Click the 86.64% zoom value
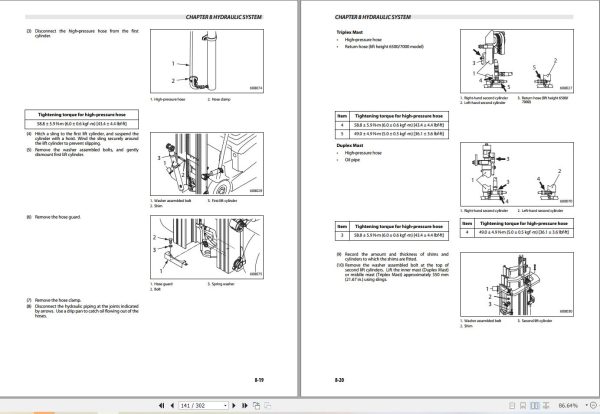600x414 pixels. [x=568, y=405]
